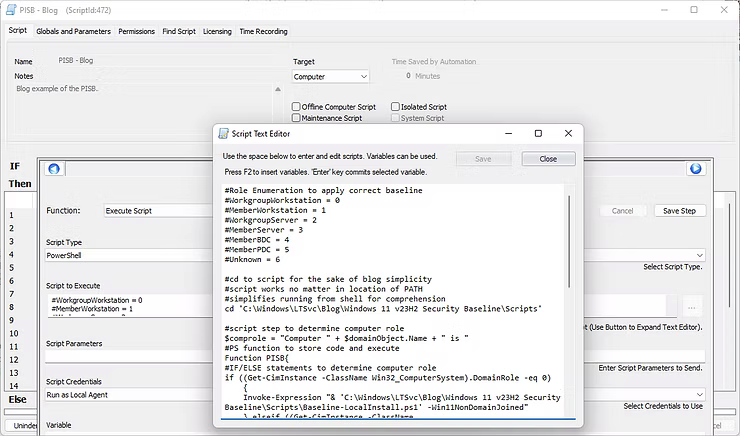Open the Time Recording tab

(x=263, y=31)
